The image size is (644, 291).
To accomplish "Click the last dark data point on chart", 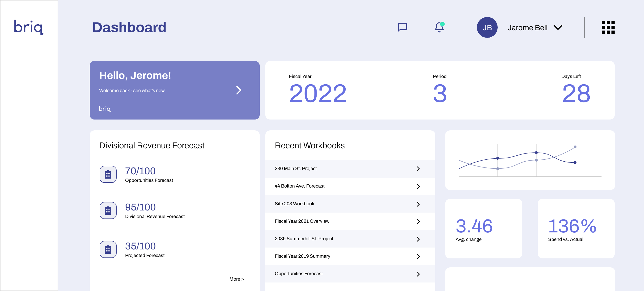I will pos(575,163).
